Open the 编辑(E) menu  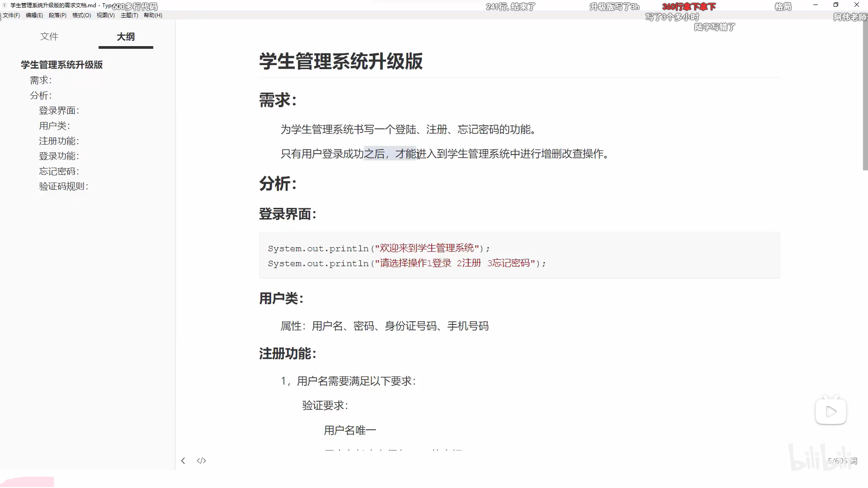(33, 15)
